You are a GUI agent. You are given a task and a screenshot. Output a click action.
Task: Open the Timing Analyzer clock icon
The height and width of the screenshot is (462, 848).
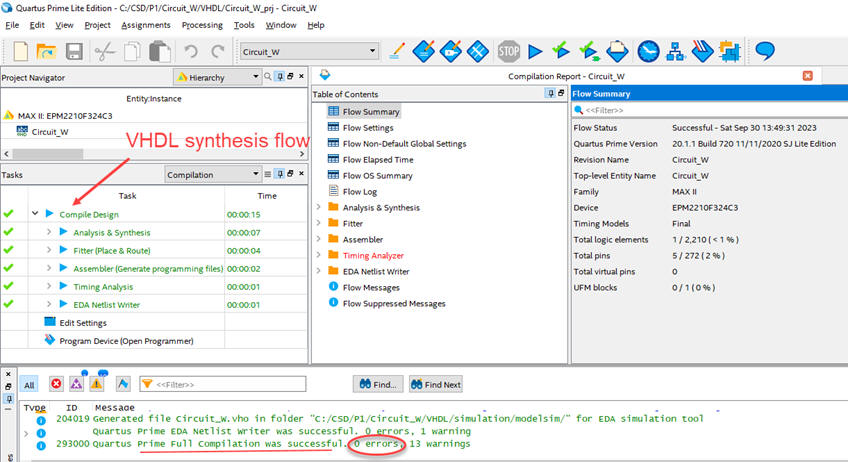[x=648, y=51]
